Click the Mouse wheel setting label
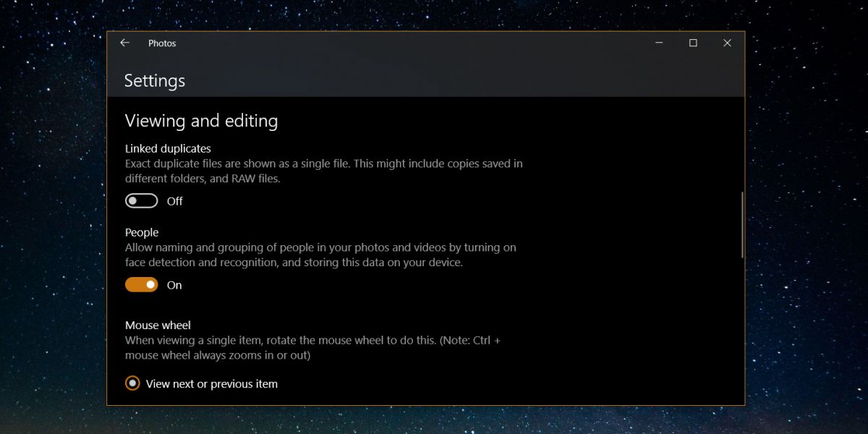The image size is (868, 434). coord(158,325)
